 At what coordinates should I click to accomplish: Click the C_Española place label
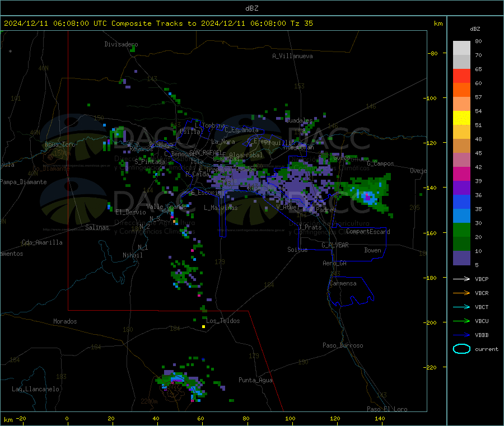241,130
